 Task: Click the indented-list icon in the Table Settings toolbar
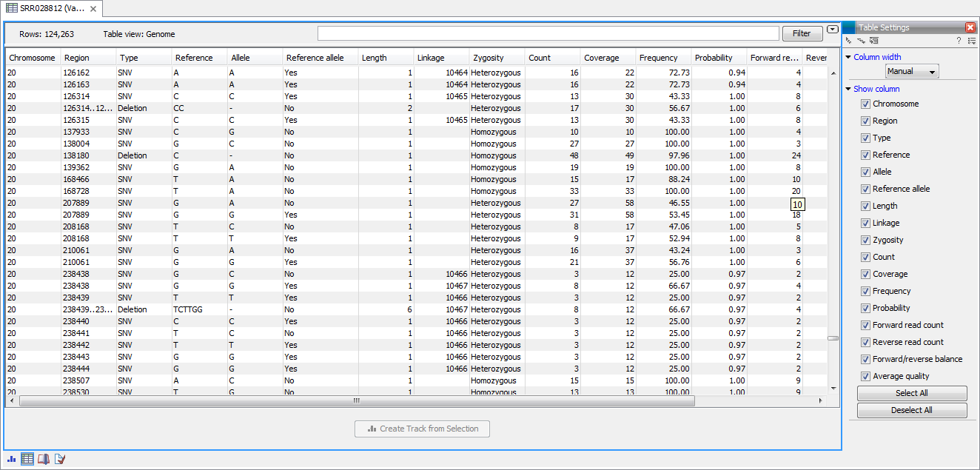(x=874, y=41)
